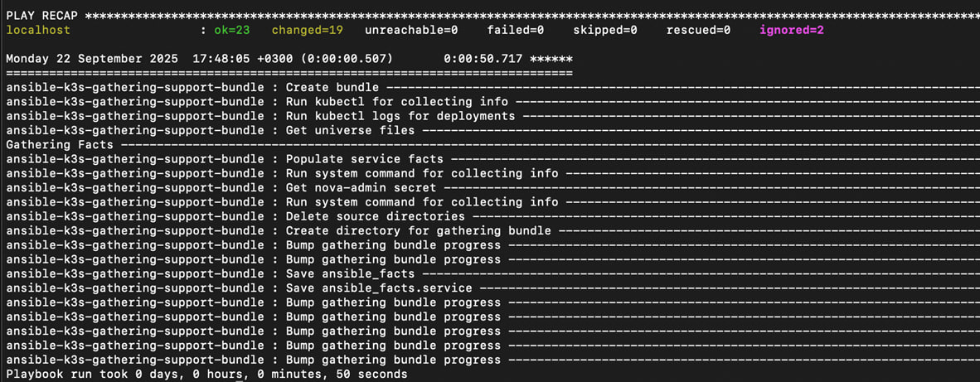Click the skipped=0 counter

pyautogui.click(x=604, y=29)
